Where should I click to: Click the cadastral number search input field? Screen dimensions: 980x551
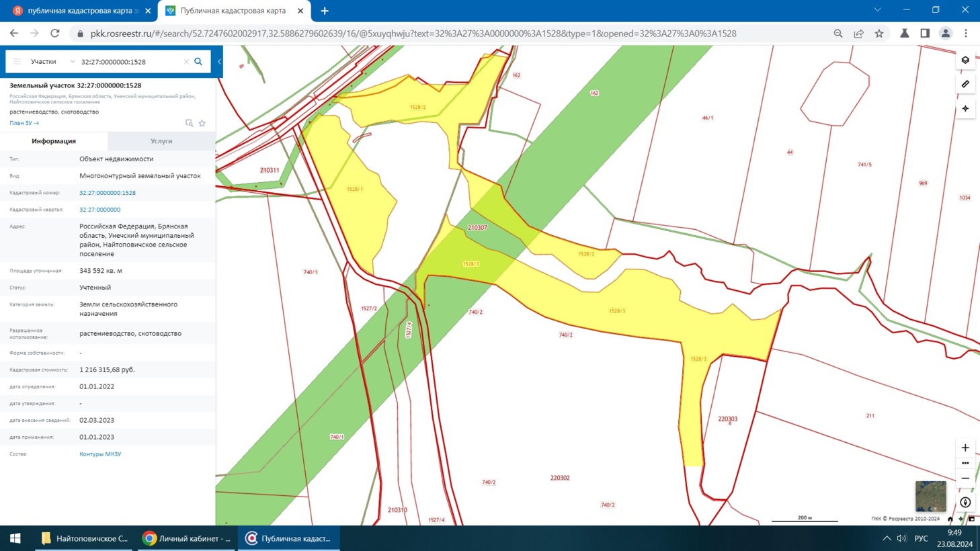pos(128,62)
